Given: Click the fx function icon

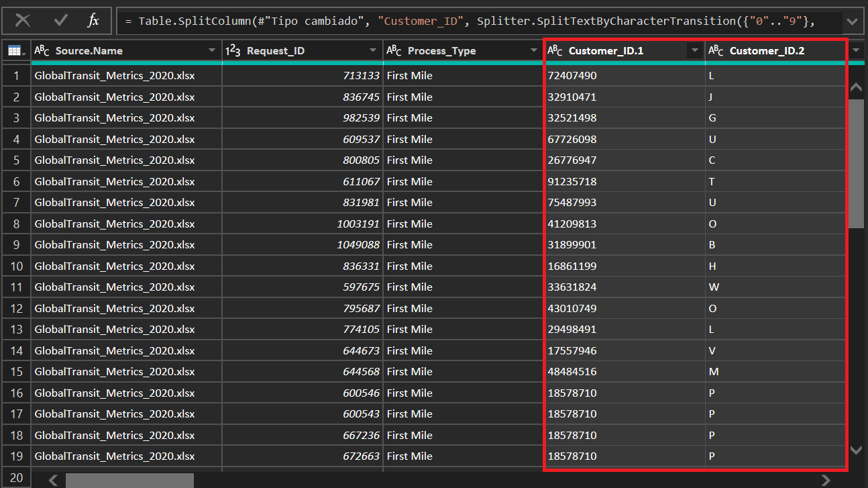Looking at the screenshot, I should coord(93,21).
